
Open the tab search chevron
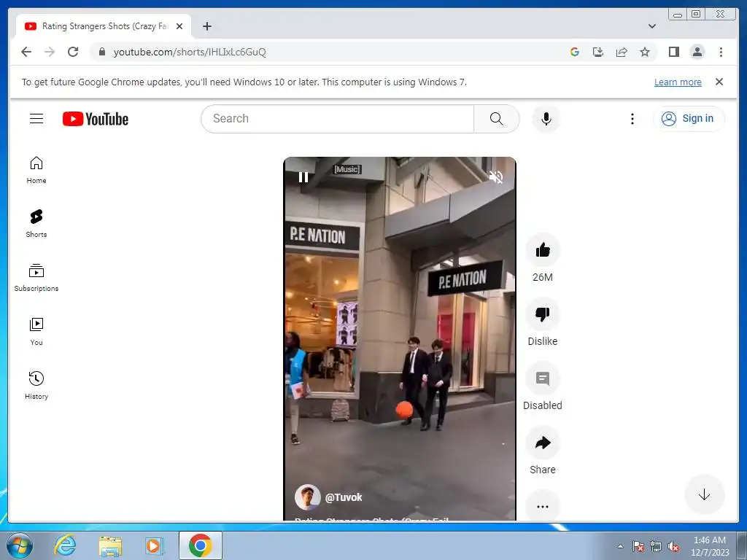click(x=652, y=26)
